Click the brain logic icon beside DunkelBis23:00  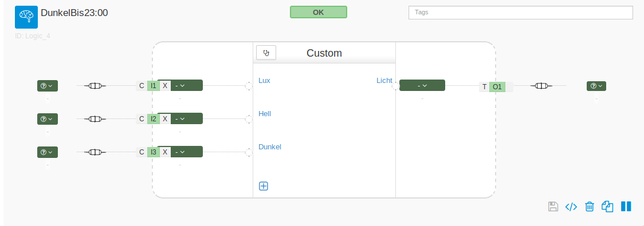click(x=26, y=17)
